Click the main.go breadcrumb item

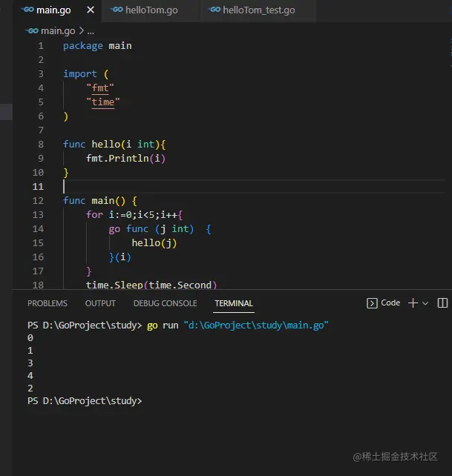tap(58, 31)
